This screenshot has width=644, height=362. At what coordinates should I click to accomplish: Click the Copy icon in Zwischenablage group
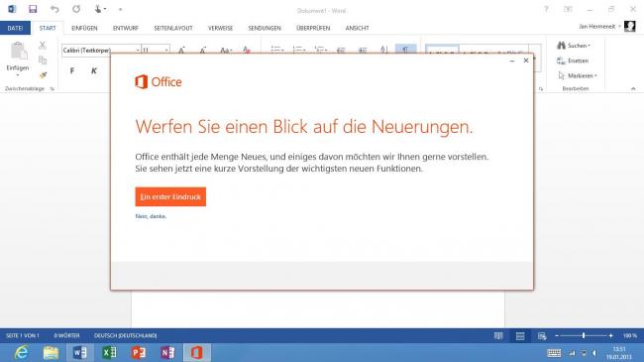43,60
